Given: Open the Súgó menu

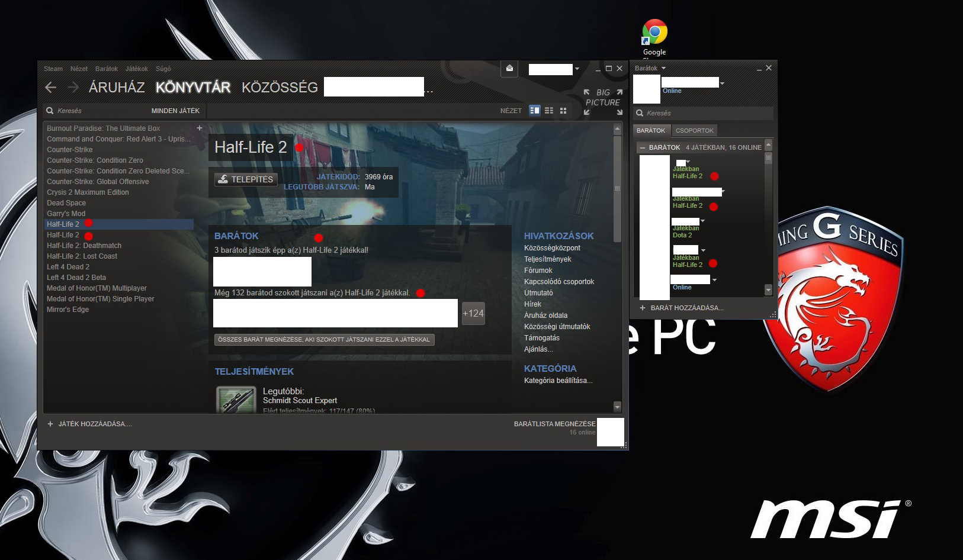Looking at the screenshot, I should (163, 69).
